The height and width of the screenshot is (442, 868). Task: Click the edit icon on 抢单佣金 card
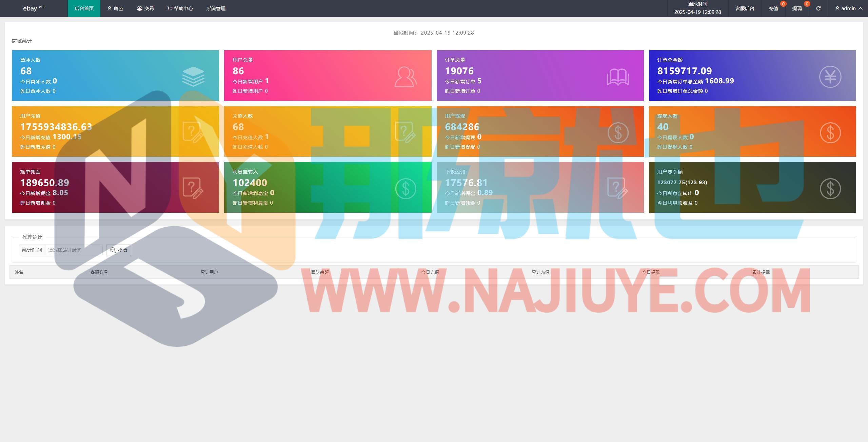[x=193, y=188]
